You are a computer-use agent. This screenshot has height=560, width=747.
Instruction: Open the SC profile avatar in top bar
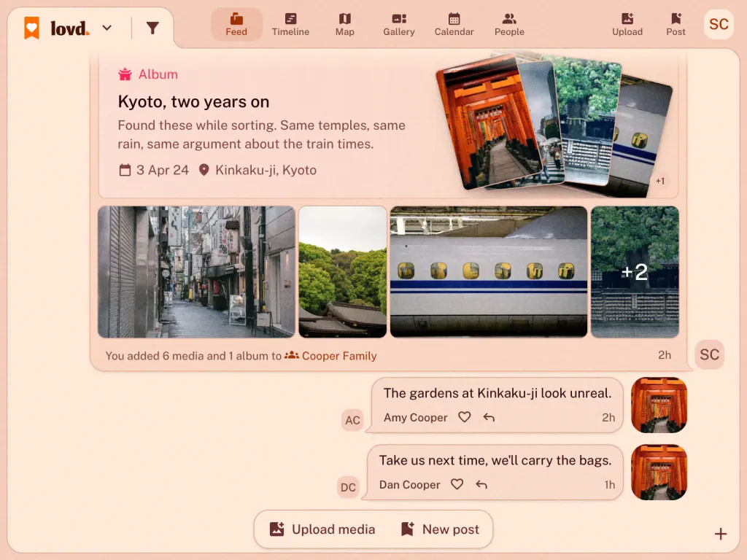point(719,24)
